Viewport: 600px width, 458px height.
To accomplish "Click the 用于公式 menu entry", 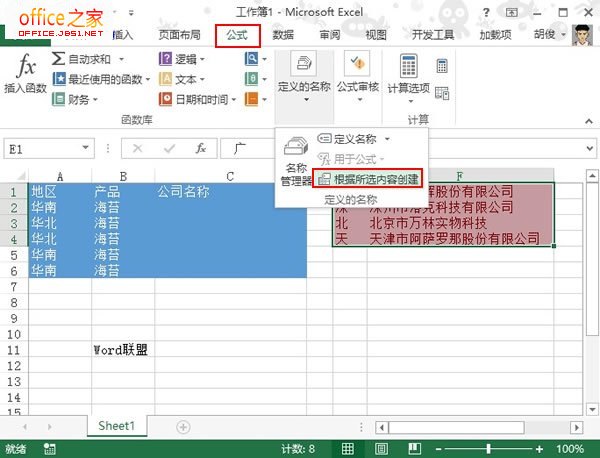I will 351,159.
